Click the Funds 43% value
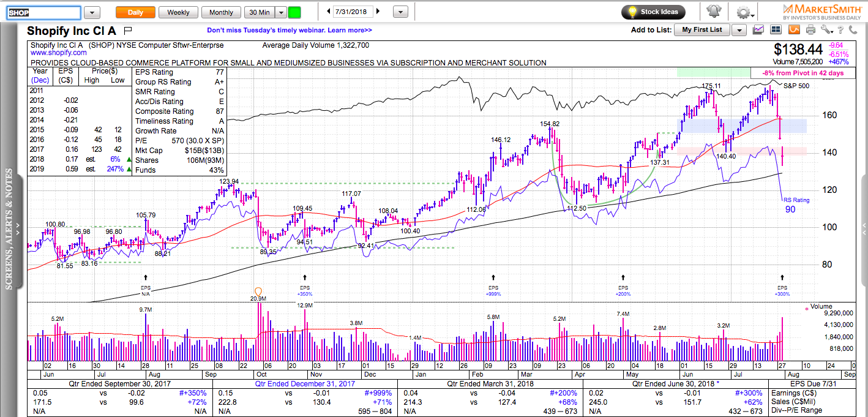Viewport: 868px width, 417px height. pyautogui.click(x=217, y=170)
